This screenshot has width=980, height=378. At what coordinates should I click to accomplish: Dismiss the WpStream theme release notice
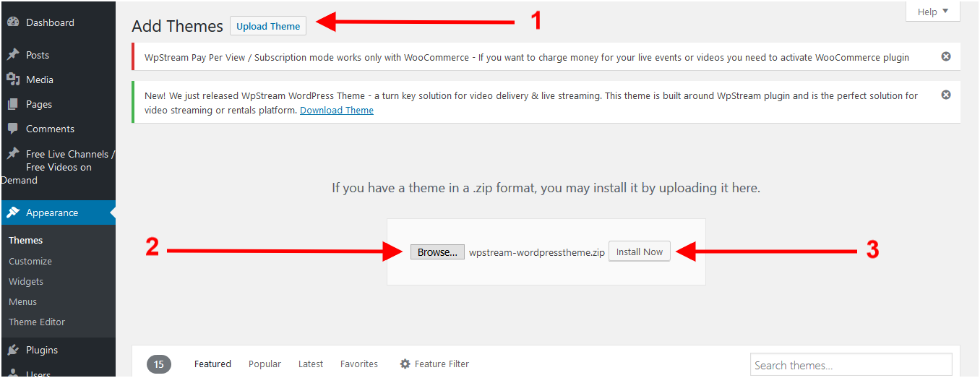946,95
